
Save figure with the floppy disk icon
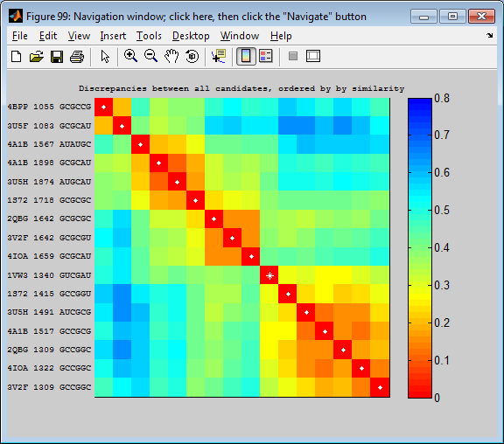(57, 57)
